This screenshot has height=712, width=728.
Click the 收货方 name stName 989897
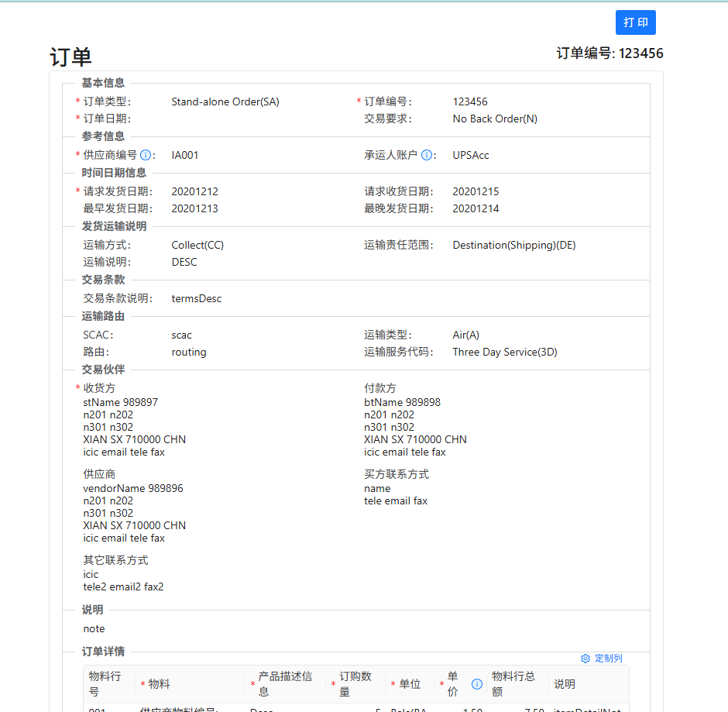[121, 402]
